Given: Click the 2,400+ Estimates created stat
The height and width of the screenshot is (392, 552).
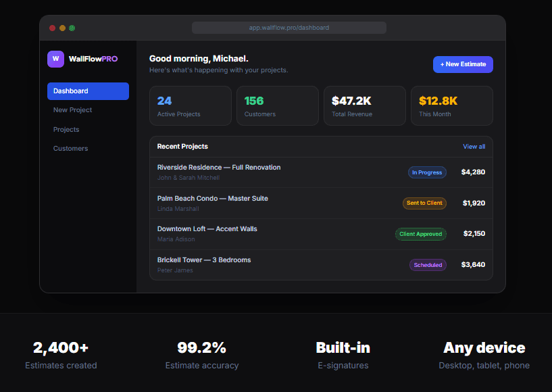Looking at the screenshot, I should (61, 355).
